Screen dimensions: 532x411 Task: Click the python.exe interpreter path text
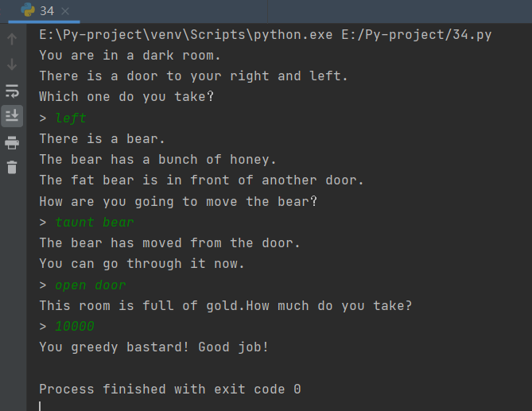pos(185,35)
